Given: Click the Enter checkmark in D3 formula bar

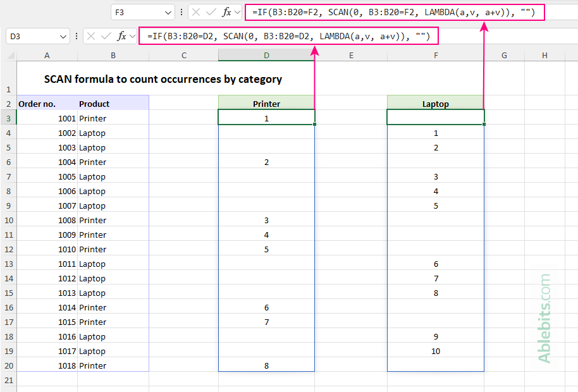Looking at the screenshot, I should [x=106, y=36].
